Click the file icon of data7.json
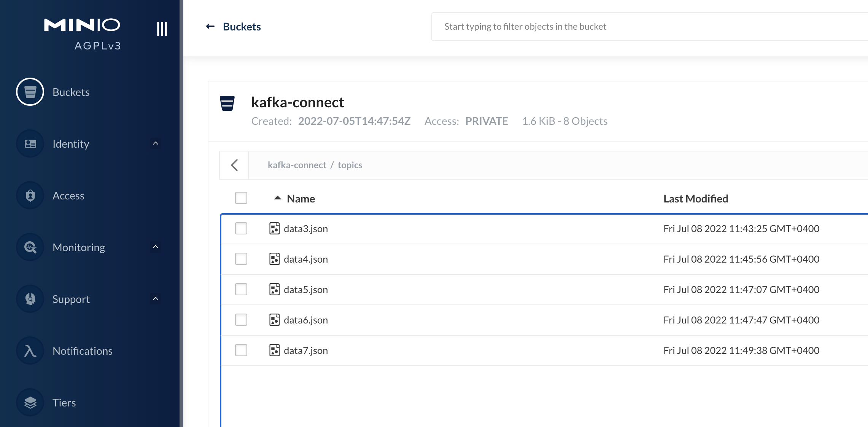 click(x=274, y=350)
